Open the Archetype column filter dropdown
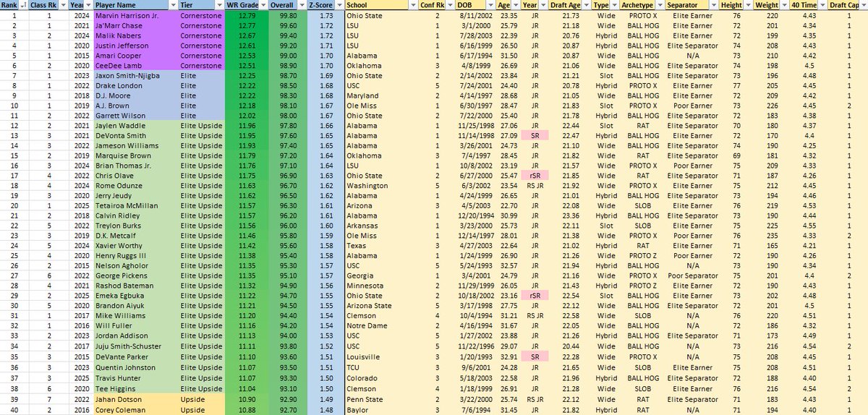Viewport: 868px width, 415px height. coord(662,4)
